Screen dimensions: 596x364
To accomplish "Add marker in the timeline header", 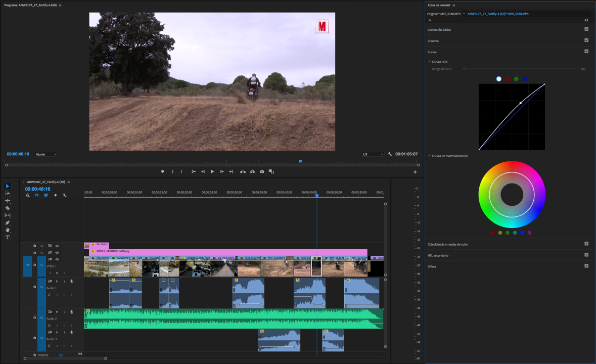I will coord(56,195).
